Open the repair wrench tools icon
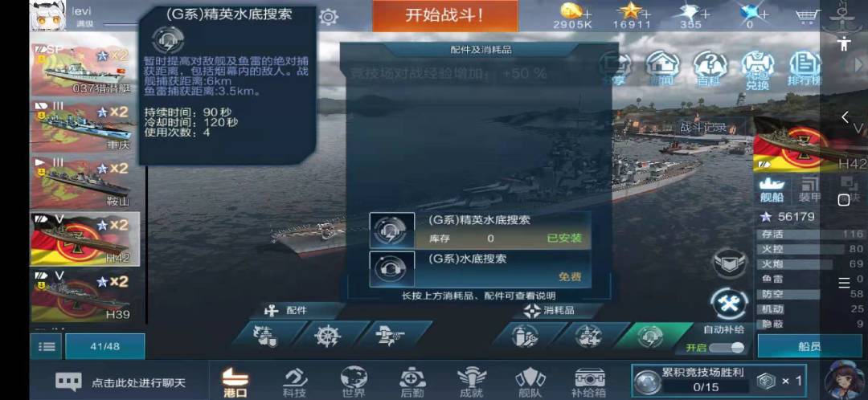Image resolution: width=868 pixels, height=400 pixels. coord(729,305)
